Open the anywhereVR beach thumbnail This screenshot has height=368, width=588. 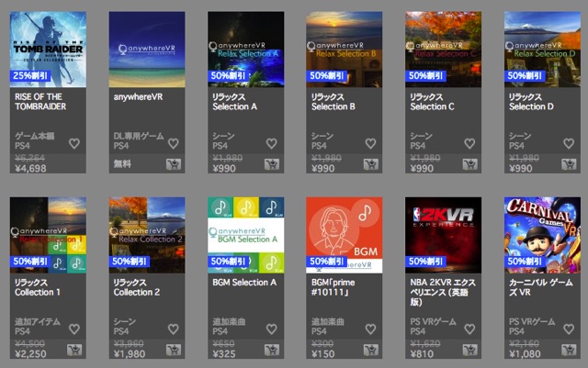tap(147, 50)
